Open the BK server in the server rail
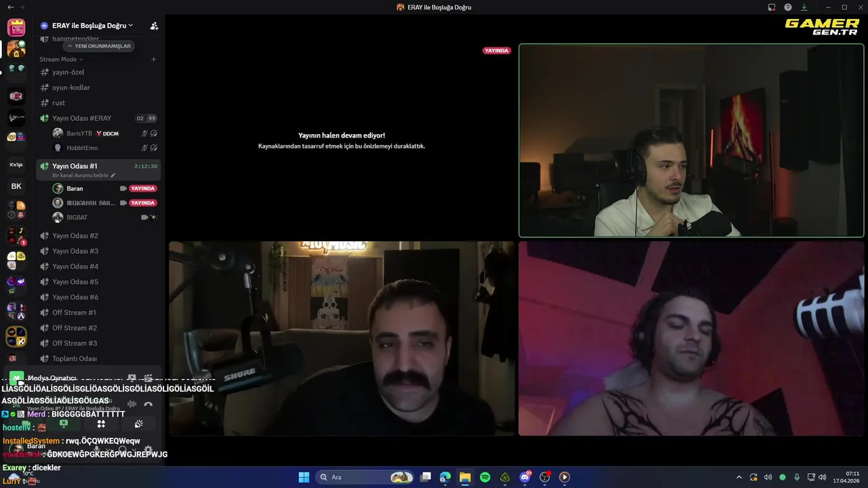The width and height of the screenshot is (868, 488). click(16, 186)
